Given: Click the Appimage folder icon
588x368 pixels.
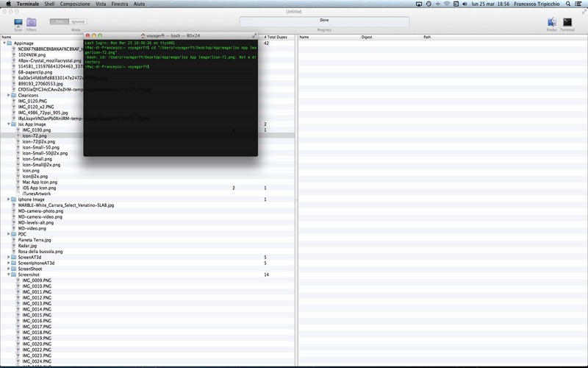Looking at the screenshot, I should click(x=10, y=43).
